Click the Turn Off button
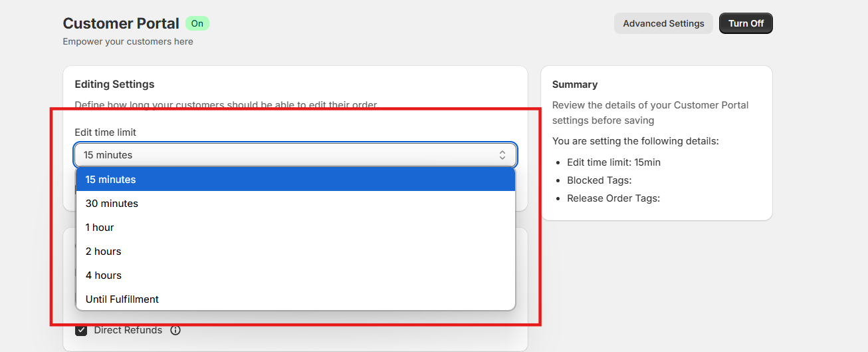 click(x=746, y=23)
